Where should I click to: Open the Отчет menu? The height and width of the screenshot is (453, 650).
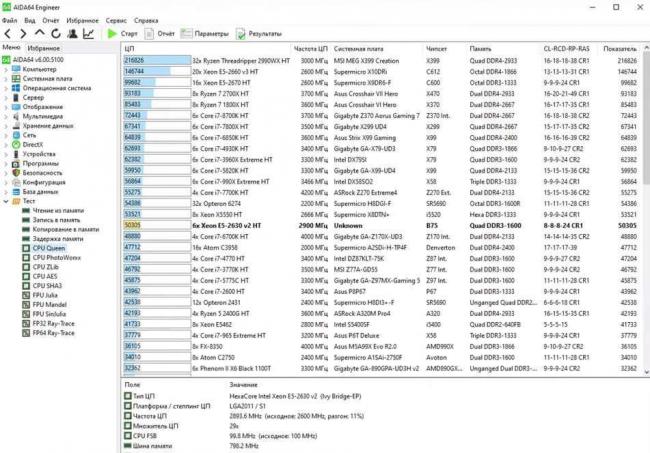[51, 20]
